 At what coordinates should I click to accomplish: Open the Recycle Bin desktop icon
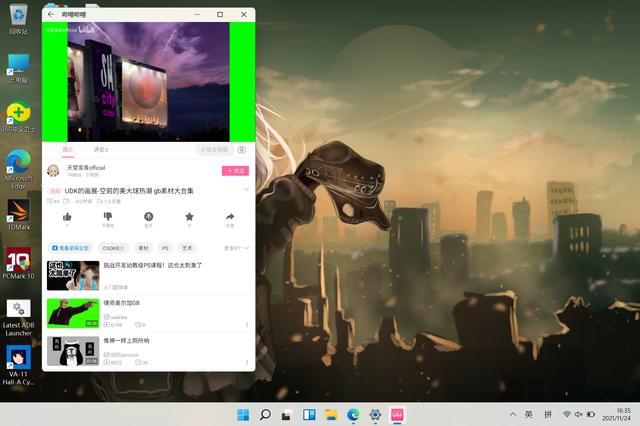(18, 19)
